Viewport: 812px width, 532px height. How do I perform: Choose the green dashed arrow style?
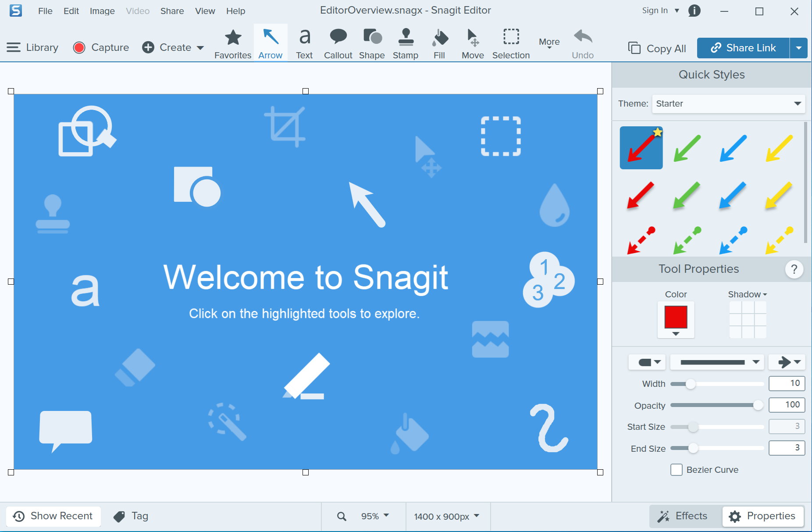coord(687,240)
